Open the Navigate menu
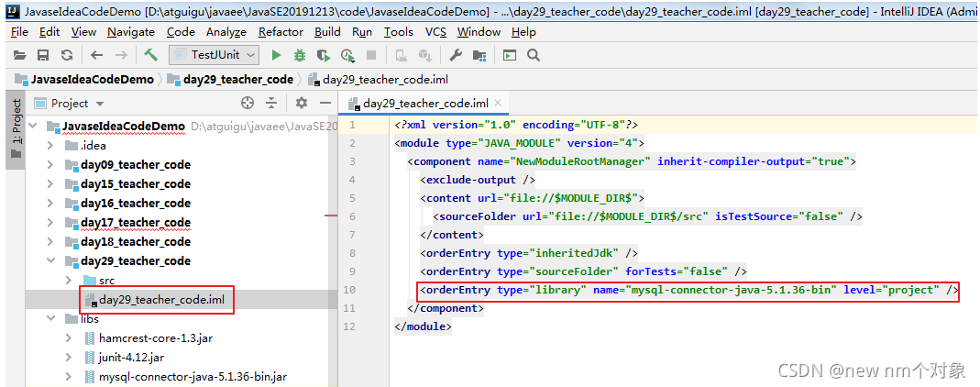 pos(130,32)
